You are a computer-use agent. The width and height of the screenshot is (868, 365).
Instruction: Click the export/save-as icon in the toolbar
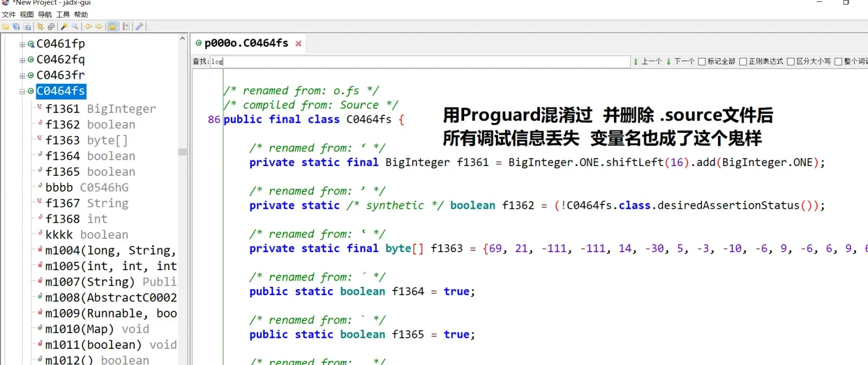coord(27,26)
